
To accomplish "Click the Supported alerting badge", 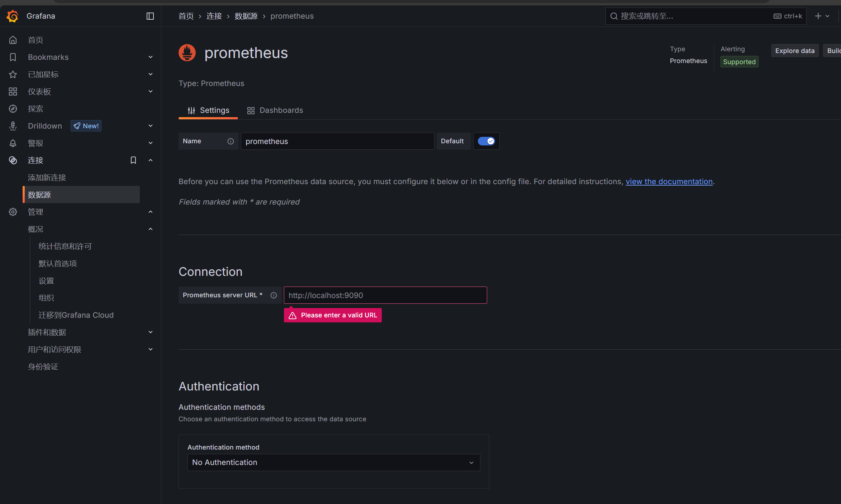I will (739, 62).
